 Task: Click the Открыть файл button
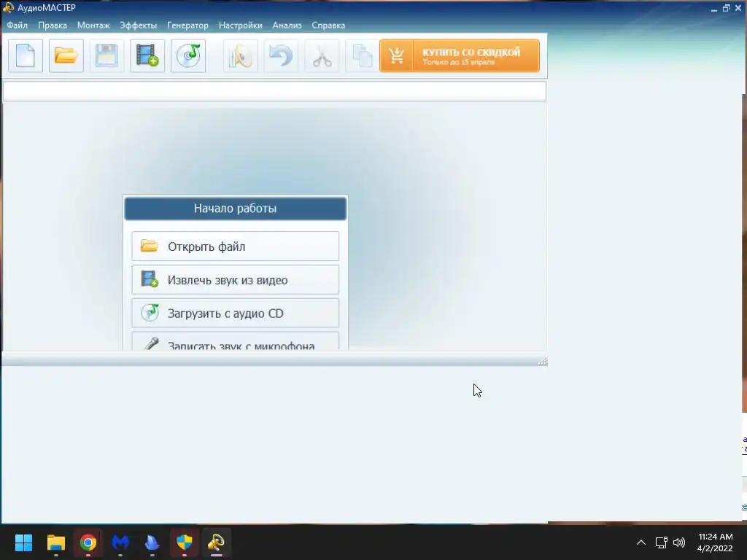(x=236, y=246)
